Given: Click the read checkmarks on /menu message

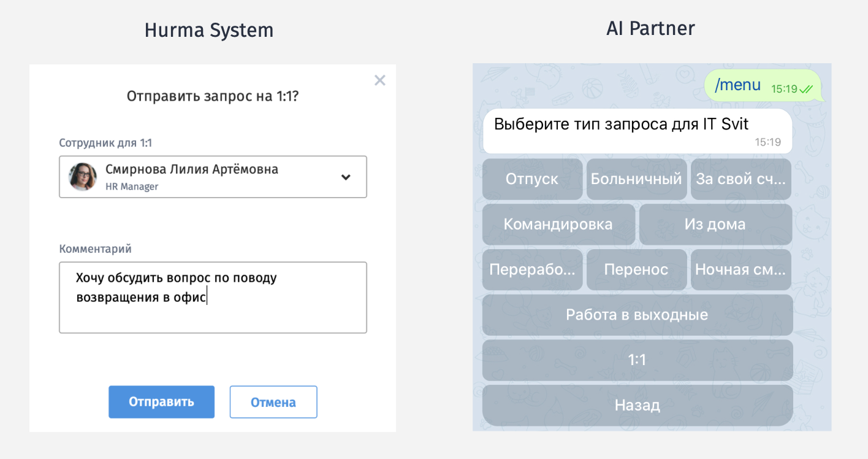Looking at the screenshot, I should pyautogui.click(x=807, y=89).
